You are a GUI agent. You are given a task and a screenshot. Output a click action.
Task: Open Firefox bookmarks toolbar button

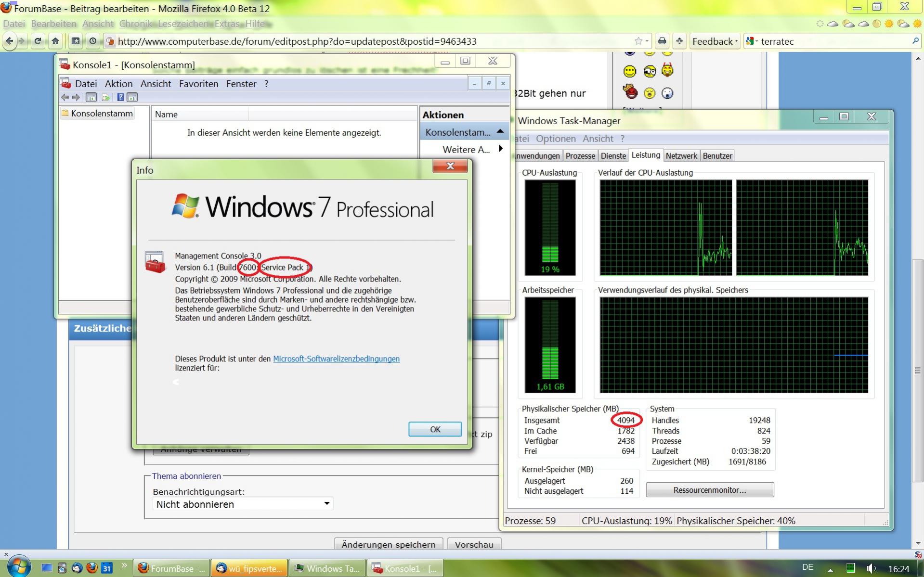(x=76, y=41)
